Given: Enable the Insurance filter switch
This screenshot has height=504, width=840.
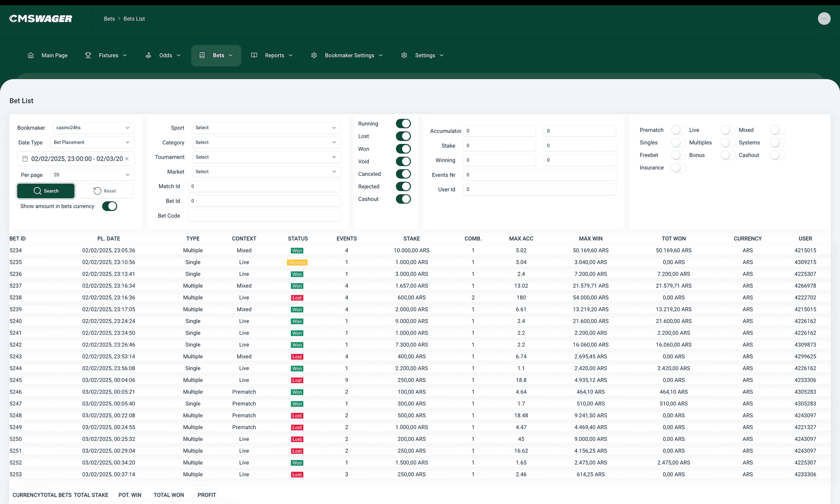Looking at the screenshot, I should (679, 168).
